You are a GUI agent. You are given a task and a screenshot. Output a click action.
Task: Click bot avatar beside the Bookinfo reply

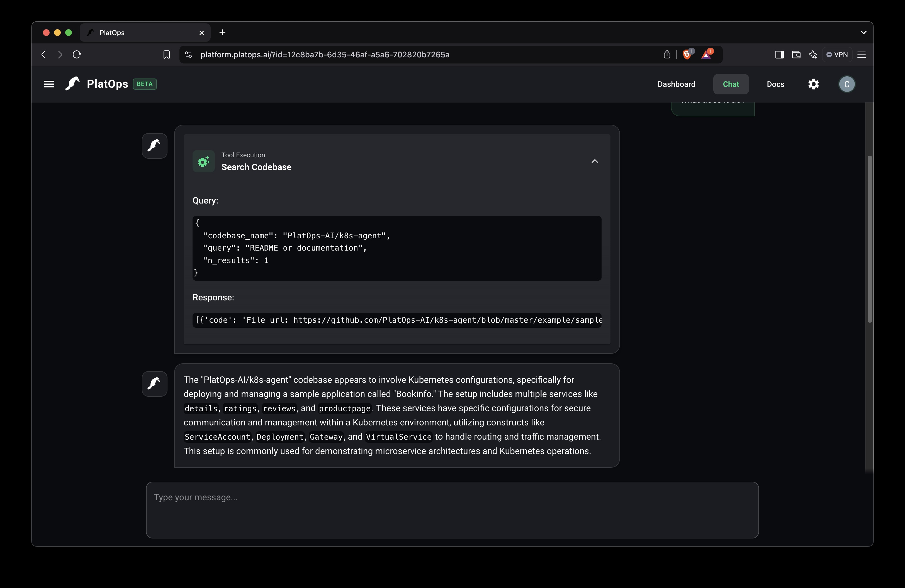pyautogui.click(x=154, y=384)
